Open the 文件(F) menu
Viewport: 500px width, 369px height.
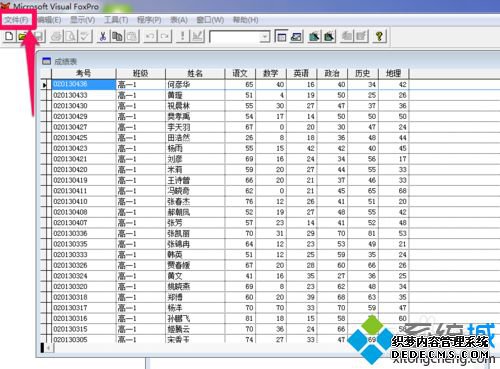(16, 20)
